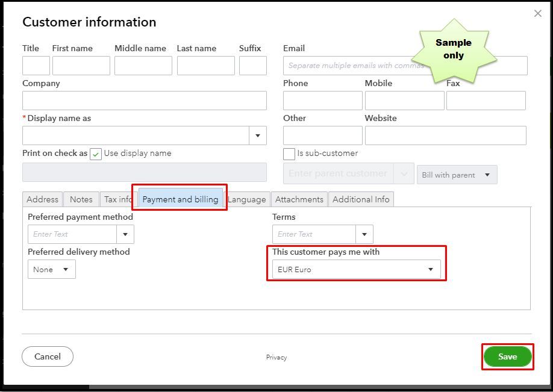553x392 pixels.
Task: Switch to the Address tab
Action: click(x=42, y=199)
